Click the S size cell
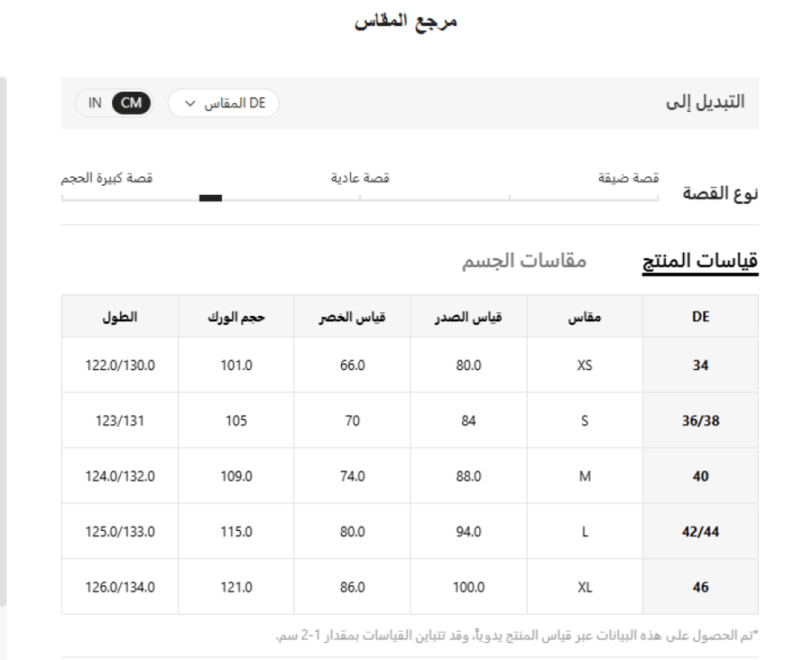 585,421
